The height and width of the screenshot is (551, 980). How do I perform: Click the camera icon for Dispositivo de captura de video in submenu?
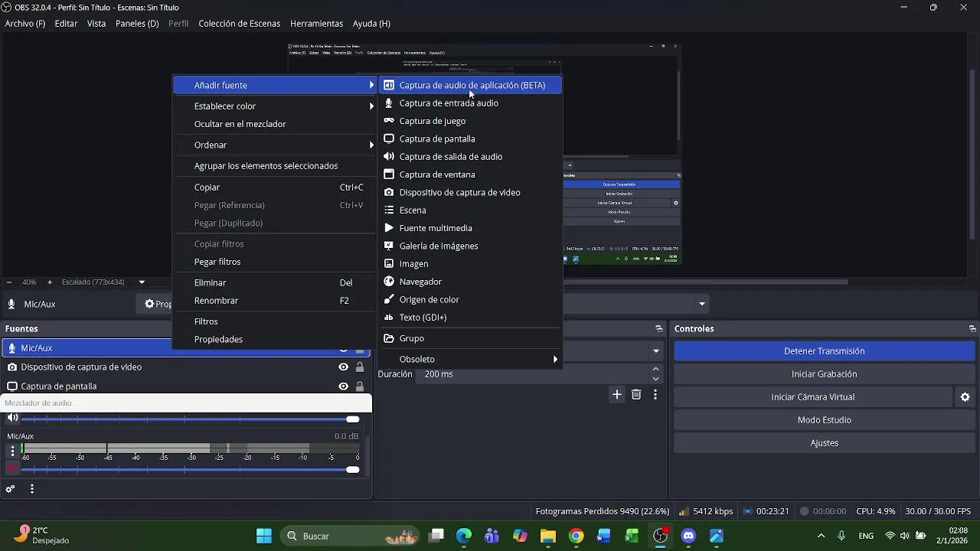389,192
